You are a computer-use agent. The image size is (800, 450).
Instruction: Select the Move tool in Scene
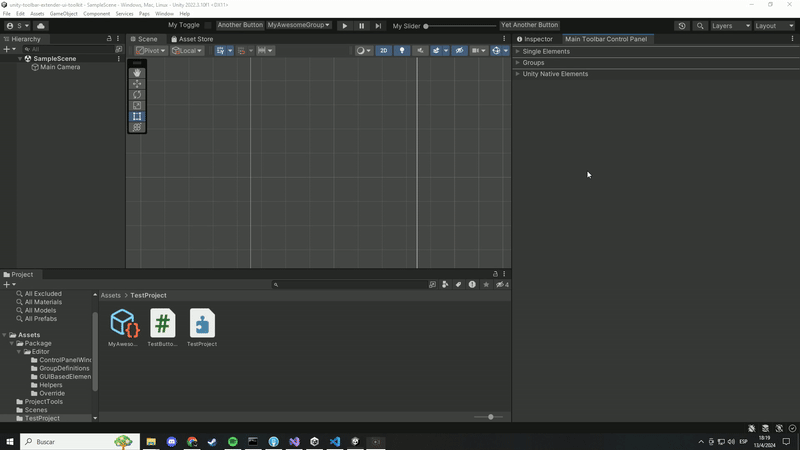click(137, 84)
